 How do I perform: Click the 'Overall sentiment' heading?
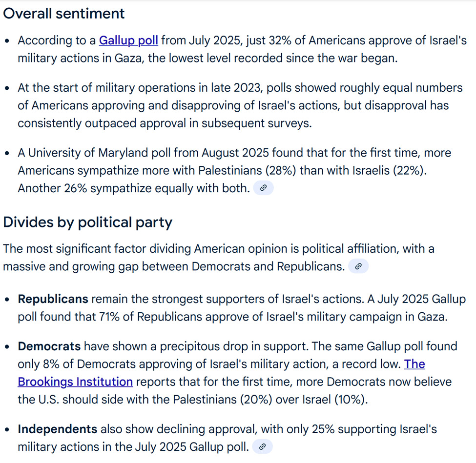pos(64,14)
